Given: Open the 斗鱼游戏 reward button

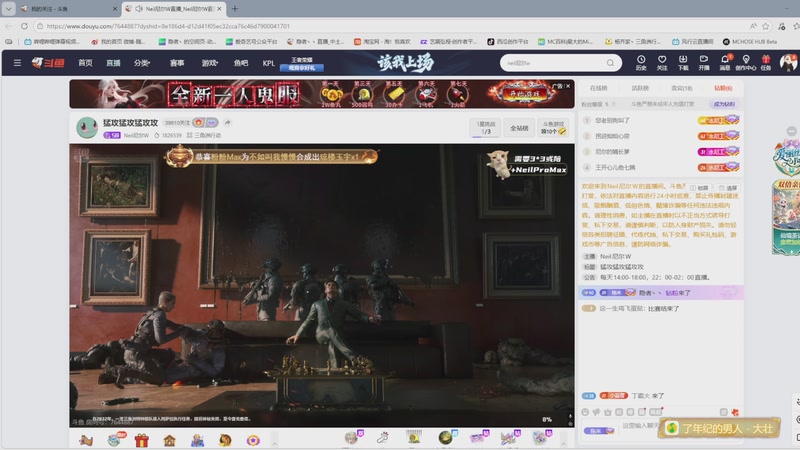Looking at the screenshot, I should [x=554, y=128].
